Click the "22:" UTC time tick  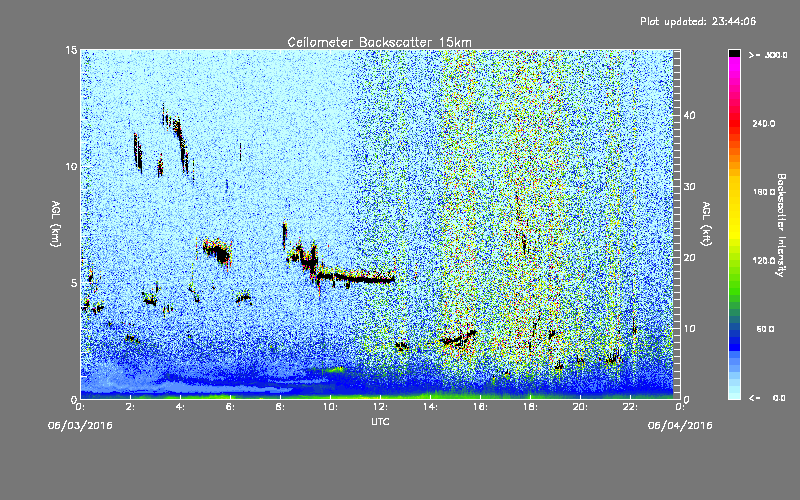point(631,407)
